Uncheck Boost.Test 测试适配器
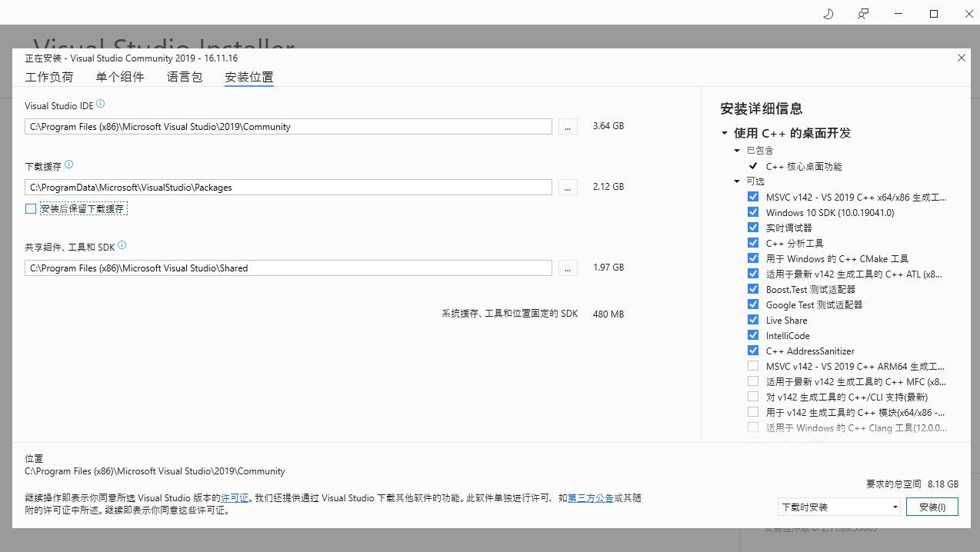The image size is (980, 552). coord(753,289)
